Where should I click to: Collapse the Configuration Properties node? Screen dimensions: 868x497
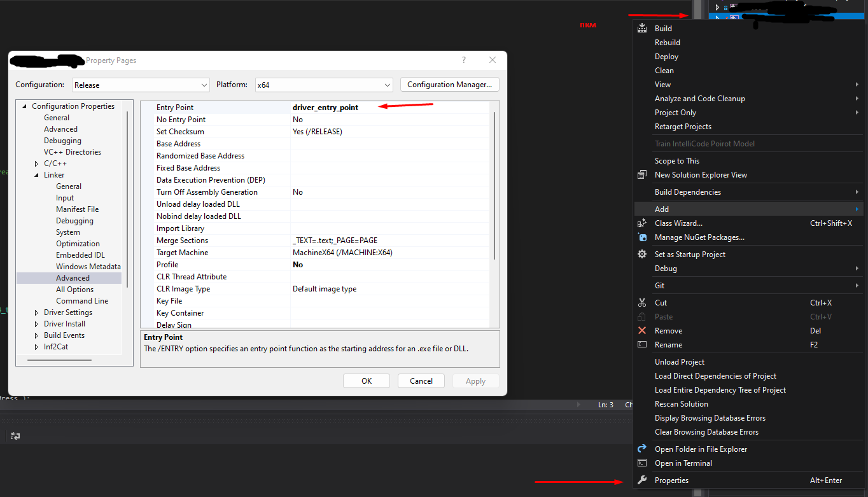coord(25,106)
